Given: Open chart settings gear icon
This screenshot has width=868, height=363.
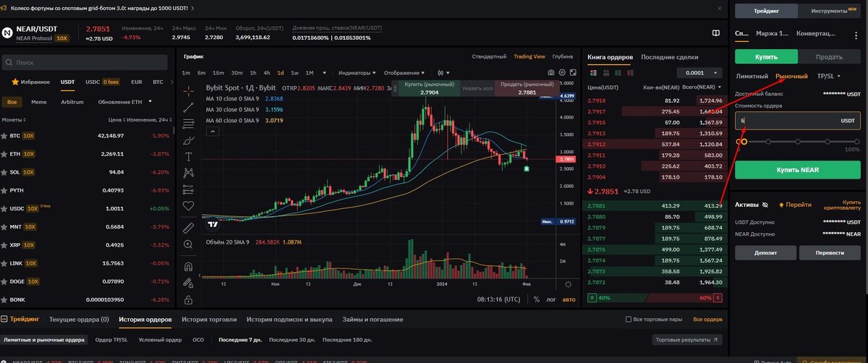Looking at the screenshot, I should (x=562, y=72).
